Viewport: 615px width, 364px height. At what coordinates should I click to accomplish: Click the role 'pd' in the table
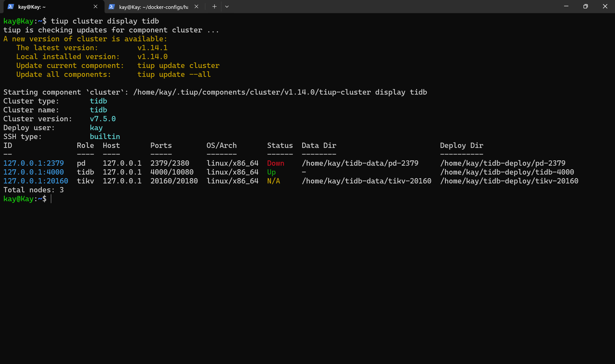pos(81,163)
